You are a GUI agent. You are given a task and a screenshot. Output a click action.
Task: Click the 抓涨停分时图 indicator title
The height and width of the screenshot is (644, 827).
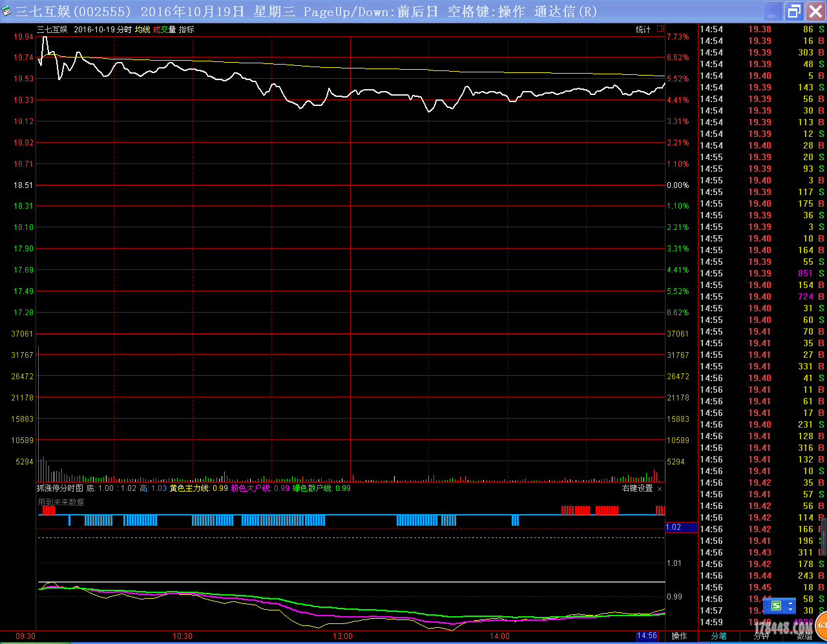tap(60, 488)
